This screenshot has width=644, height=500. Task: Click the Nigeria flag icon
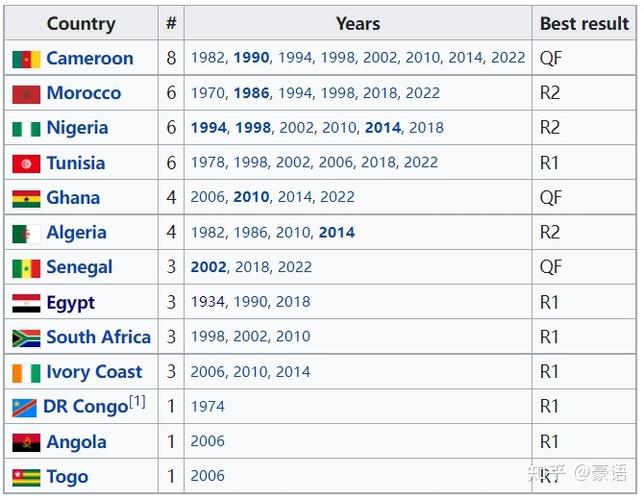coord(26,129)
